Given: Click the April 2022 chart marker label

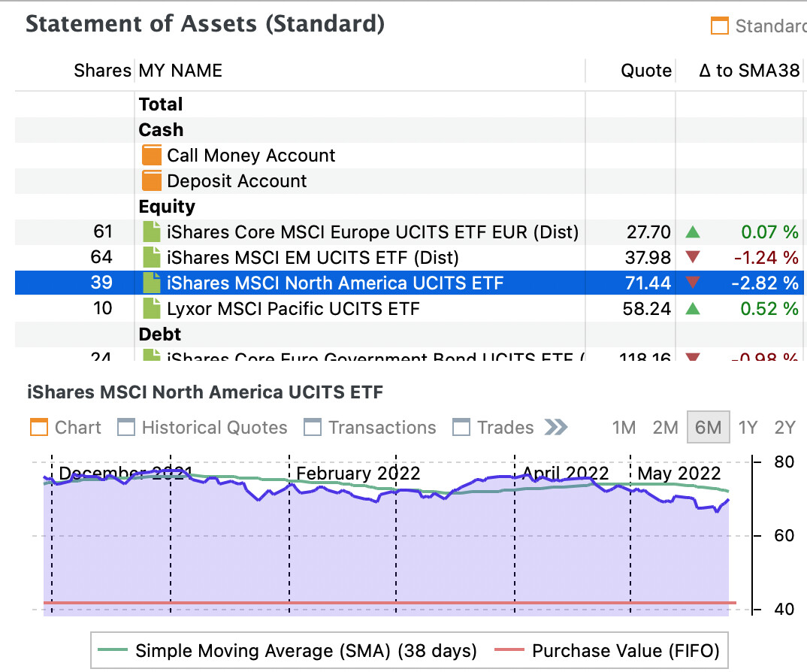Looking at the screenshot, I should [x=565, y=474].
